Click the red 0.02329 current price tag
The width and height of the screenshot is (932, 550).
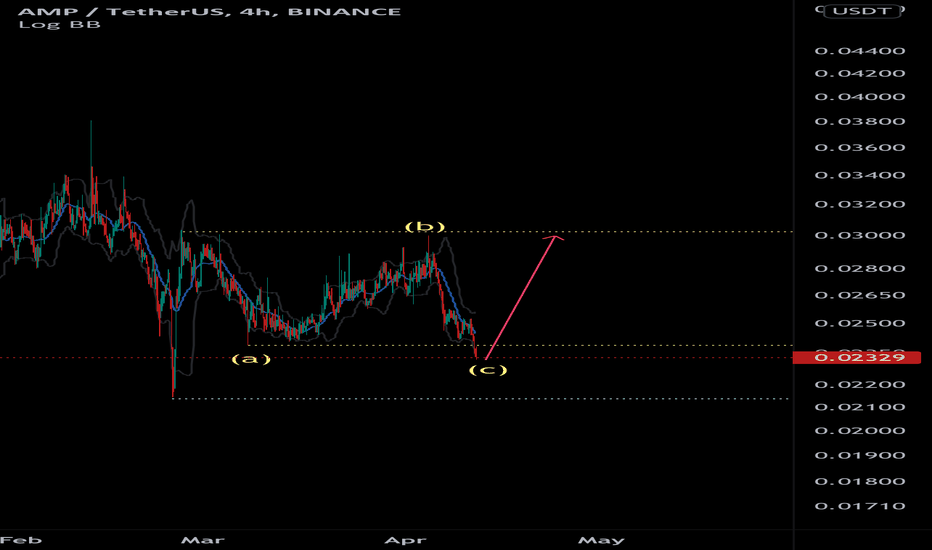[x=857, y=357]
